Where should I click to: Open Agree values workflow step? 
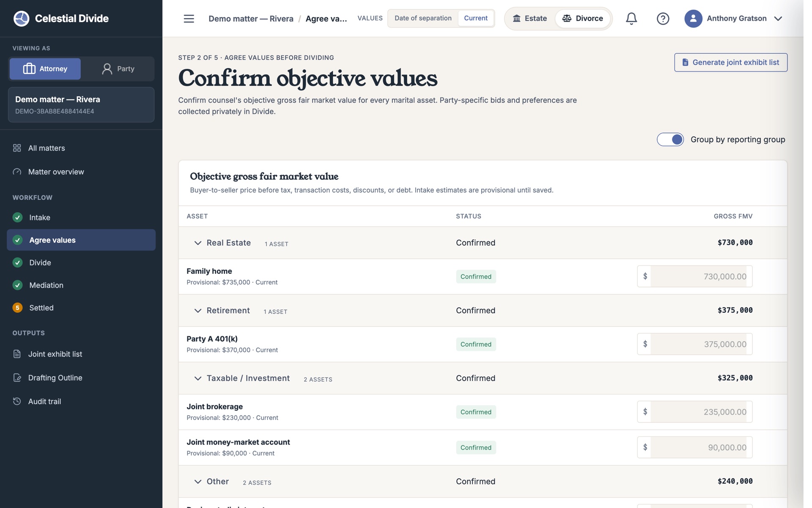(81, 240)
